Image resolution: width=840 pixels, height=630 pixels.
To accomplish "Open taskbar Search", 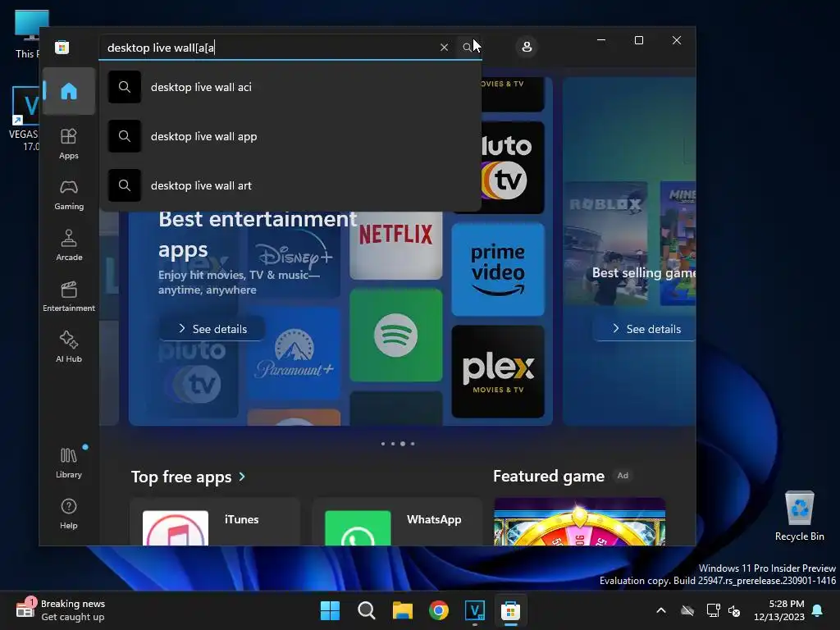I will tap(367, 610).
